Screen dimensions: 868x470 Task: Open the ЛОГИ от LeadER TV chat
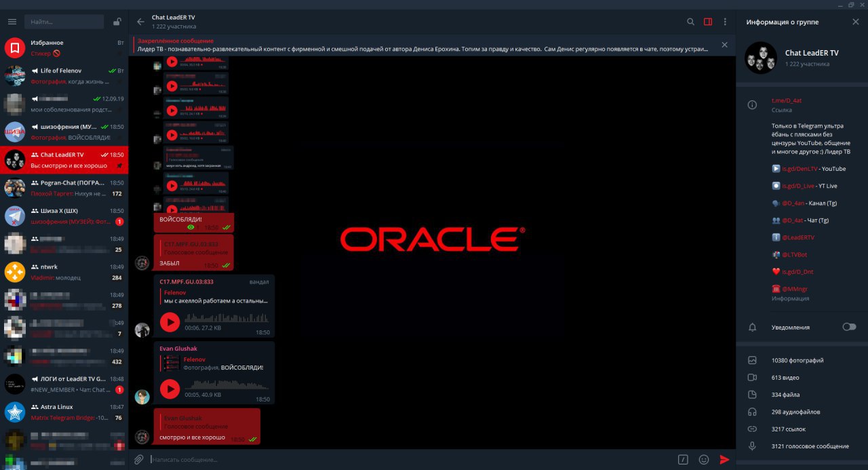point(64,384)
